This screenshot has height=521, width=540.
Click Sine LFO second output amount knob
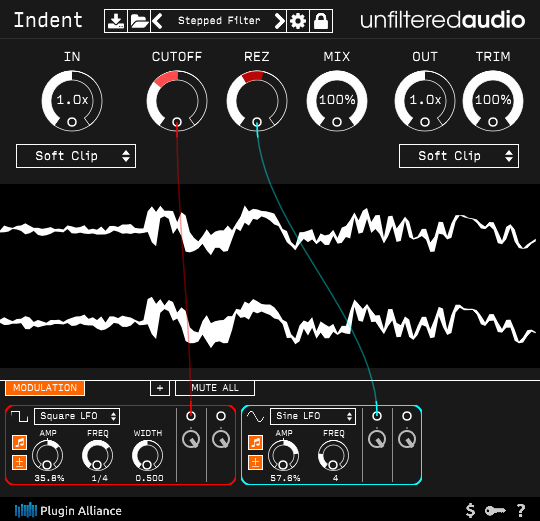407,439
